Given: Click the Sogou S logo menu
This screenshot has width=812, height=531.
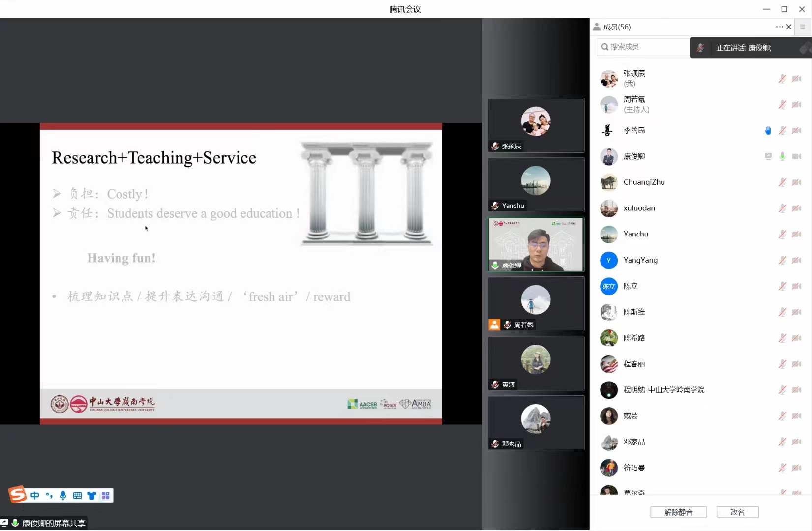Looking at the screenshot, I should pos(18,494).
